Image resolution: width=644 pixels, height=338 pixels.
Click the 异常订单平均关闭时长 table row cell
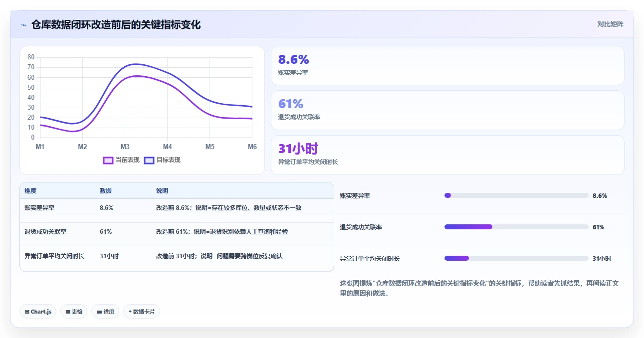point(54,256)
